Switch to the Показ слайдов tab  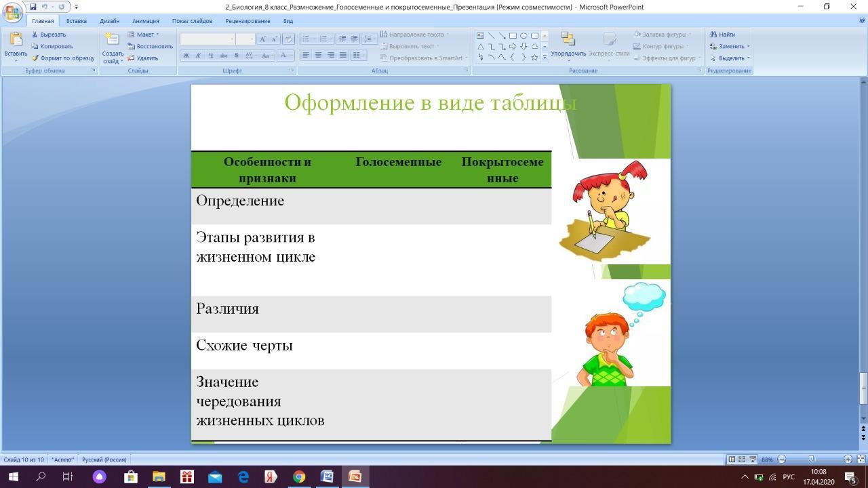[192, 21]
